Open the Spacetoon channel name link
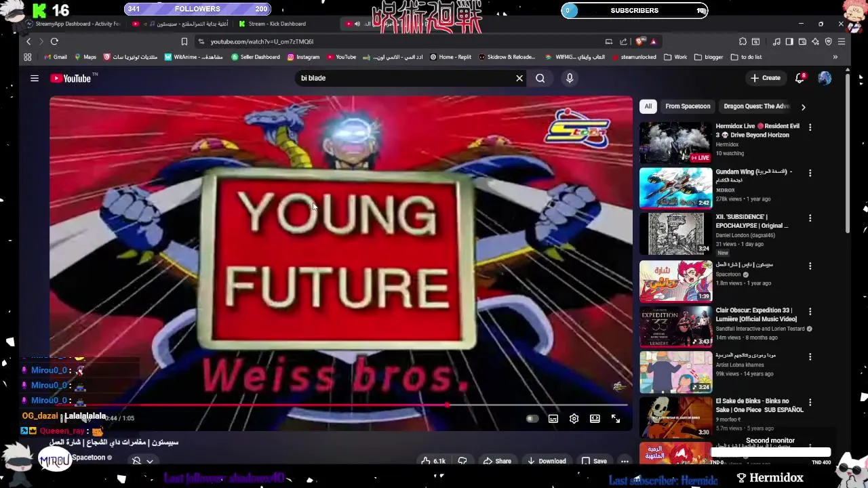 click(89, 457)
